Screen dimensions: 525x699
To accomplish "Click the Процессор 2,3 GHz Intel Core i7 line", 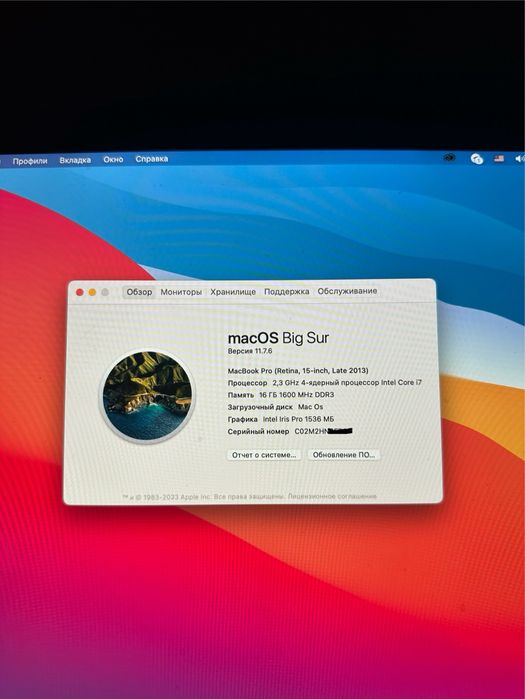I will pyautogui.click(x=324, y=382).
